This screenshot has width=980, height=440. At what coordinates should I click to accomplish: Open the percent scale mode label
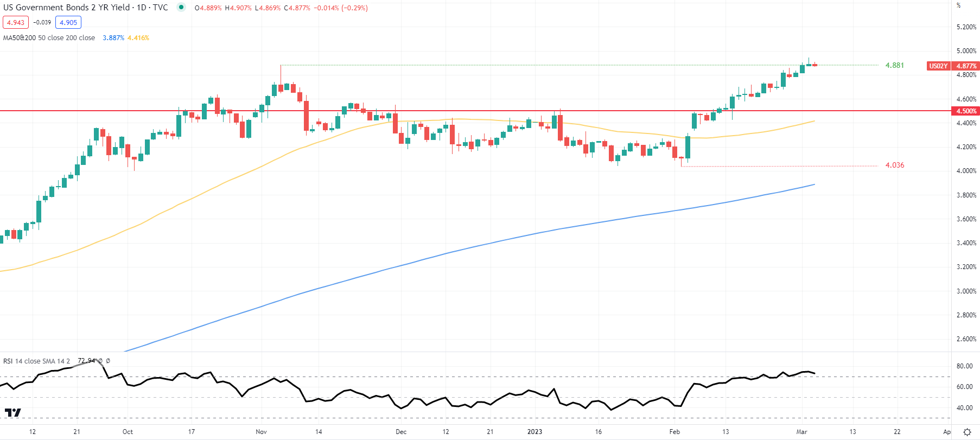coord(958,5)
